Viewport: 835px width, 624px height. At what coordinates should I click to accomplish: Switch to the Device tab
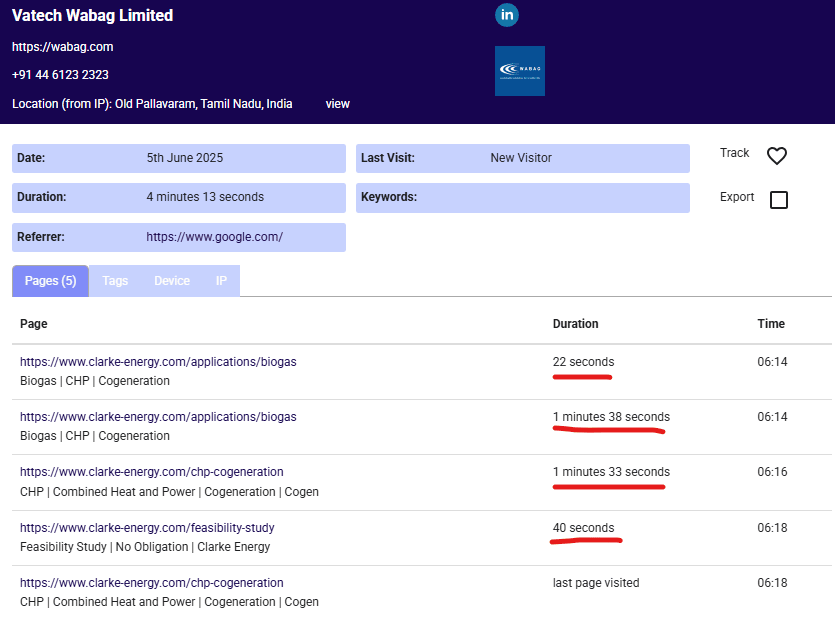(x=172, y=281)
